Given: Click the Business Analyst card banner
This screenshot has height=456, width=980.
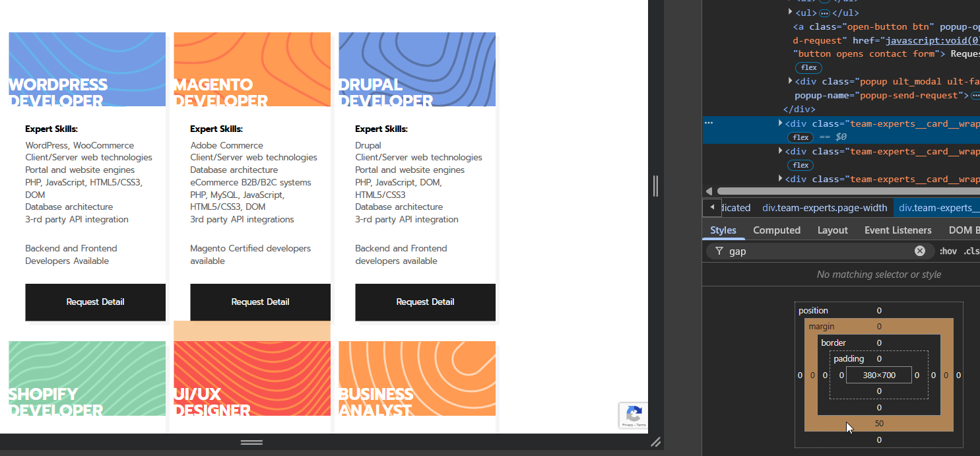Looking at the screenshot, I should pyautogui.click(x=417, y=378).
